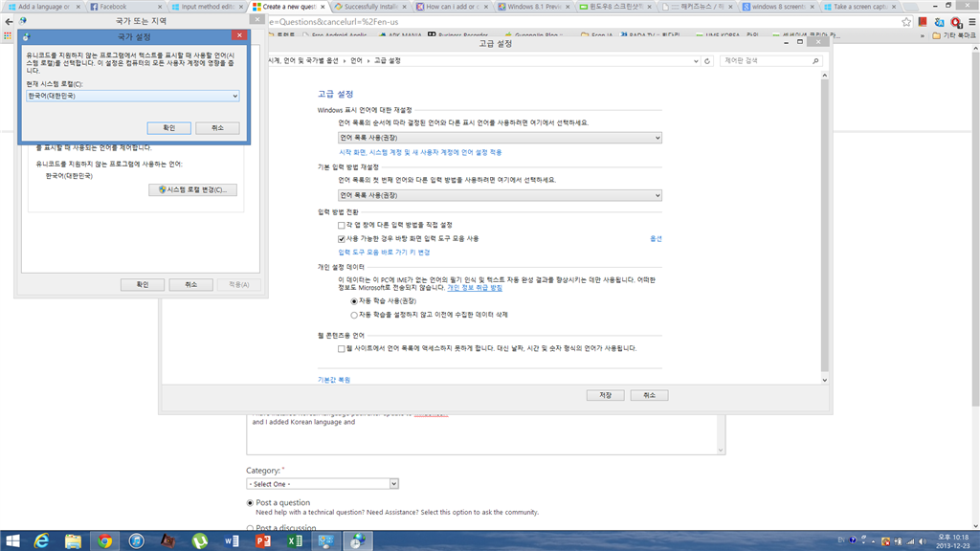980x551 pixels.
Task: Click Chrome apps grid icon
Action: pyautogui.click(x=8, y=35)
